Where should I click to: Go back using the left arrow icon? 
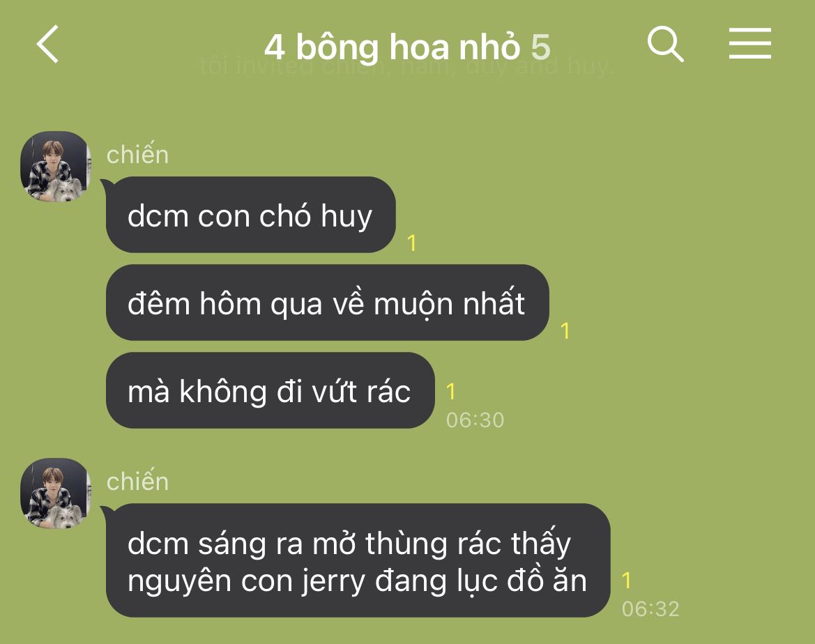(48, 44)
